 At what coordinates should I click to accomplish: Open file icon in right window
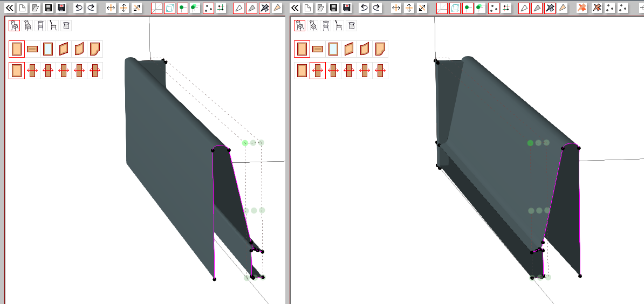tap(321, 8)
